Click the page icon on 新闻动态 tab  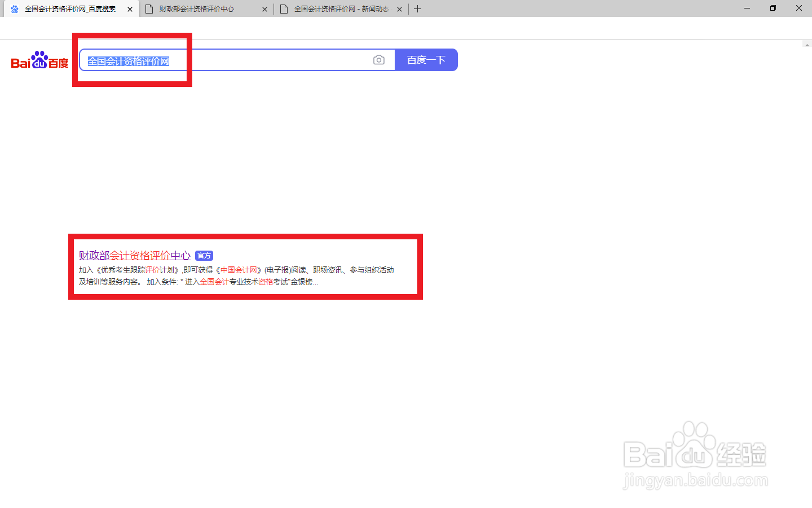(x=284, y=9)
